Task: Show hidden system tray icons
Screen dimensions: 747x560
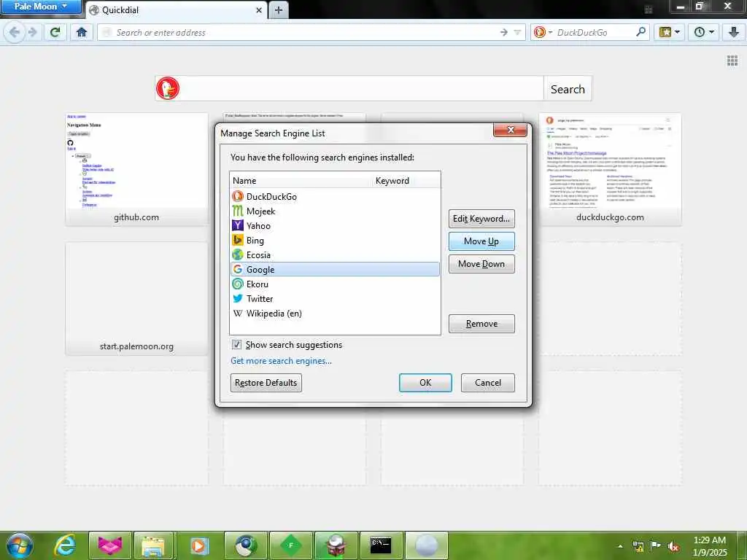Action: [620, 546]
